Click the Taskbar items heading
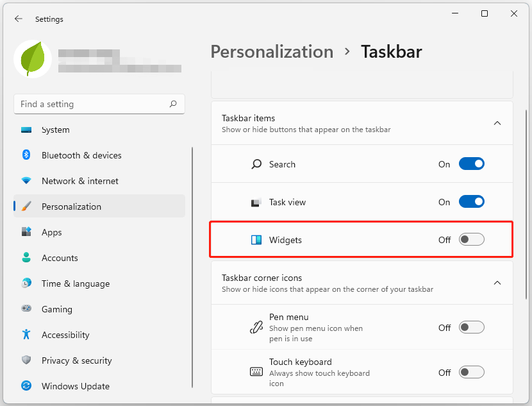This screenshot has width=532, height=406. tap(248, 118)
